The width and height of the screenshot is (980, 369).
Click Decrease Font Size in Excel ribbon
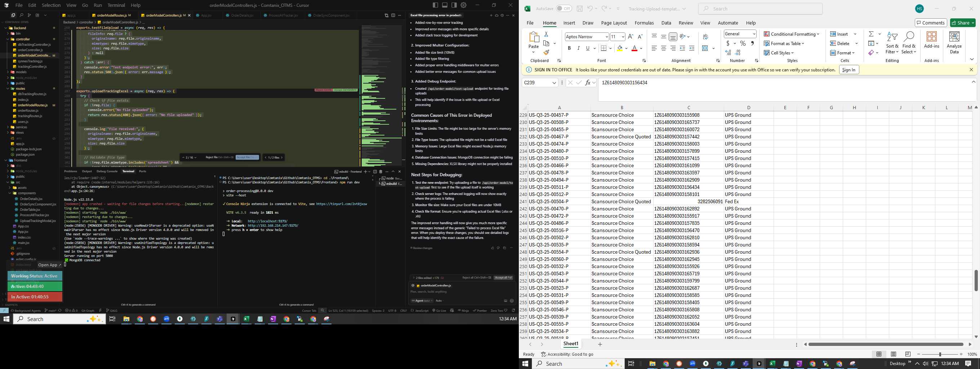(x=640, y=36)
